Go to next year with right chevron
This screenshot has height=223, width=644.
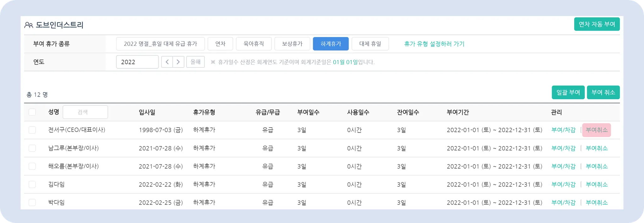click(178, 62)
